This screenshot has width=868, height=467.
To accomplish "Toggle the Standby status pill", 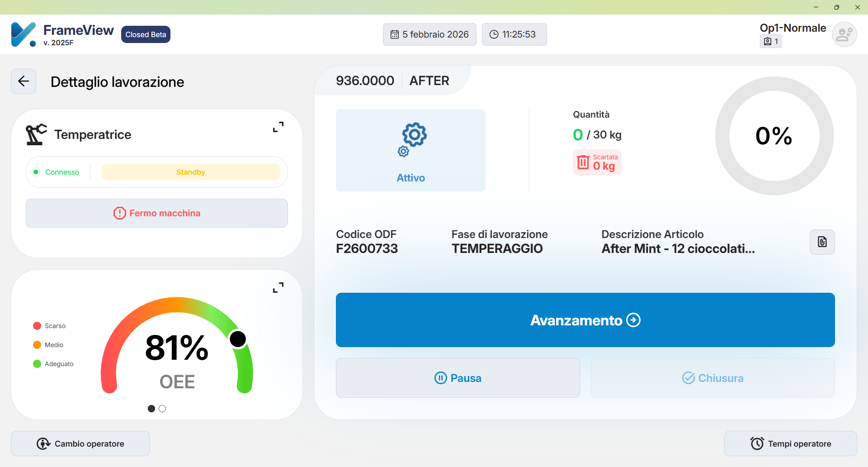I will (x=191, y=172).
